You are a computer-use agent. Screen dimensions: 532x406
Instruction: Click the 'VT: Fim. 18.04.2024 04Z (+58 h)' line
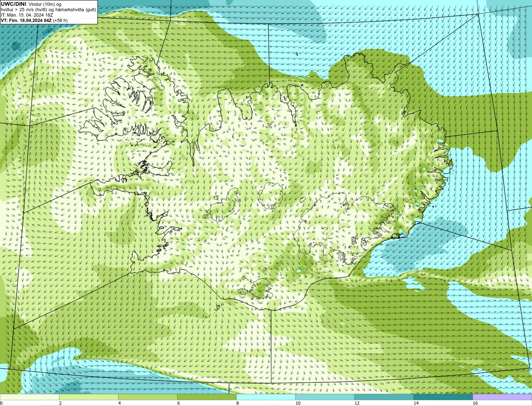[34, 20]
